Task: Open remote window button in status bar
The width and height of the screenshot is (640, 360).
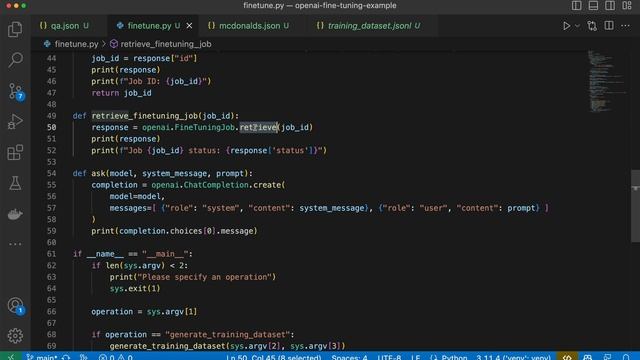Action: point(11,357)
